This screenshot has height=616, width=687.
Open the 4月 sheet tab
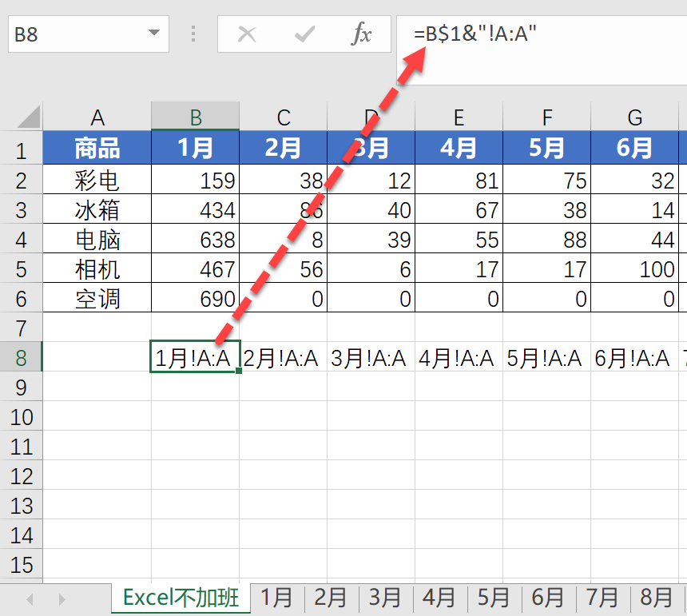pos(439,598)
